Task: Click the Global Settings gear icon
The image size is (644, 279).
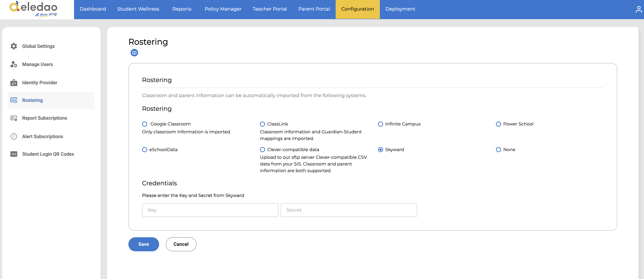Action: [14, 46]
